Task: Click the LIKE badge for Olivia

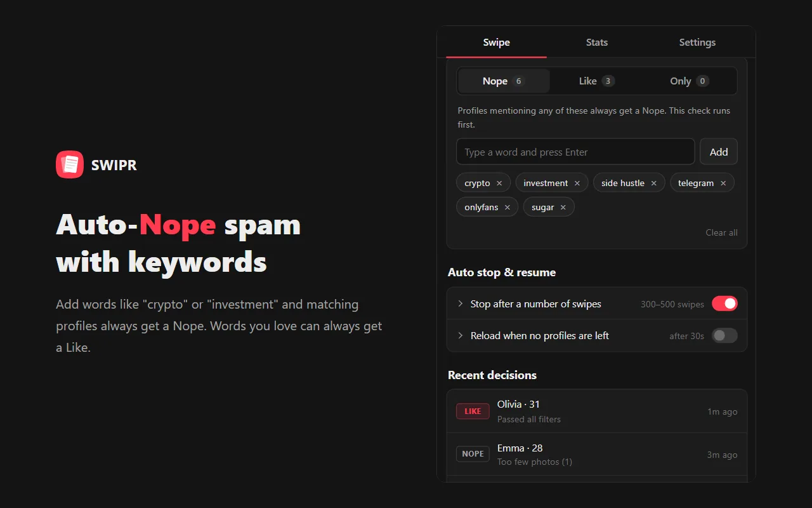Action: 473,411
